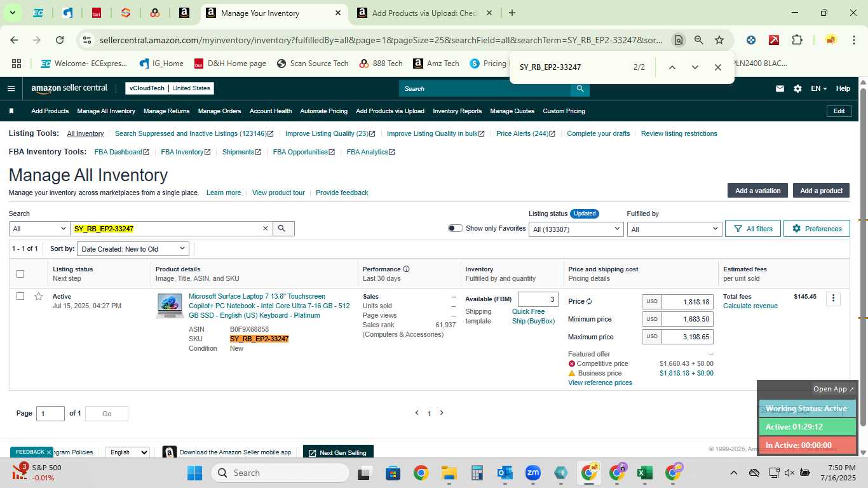Open Zoom from the taskbar

click(532, 473)
